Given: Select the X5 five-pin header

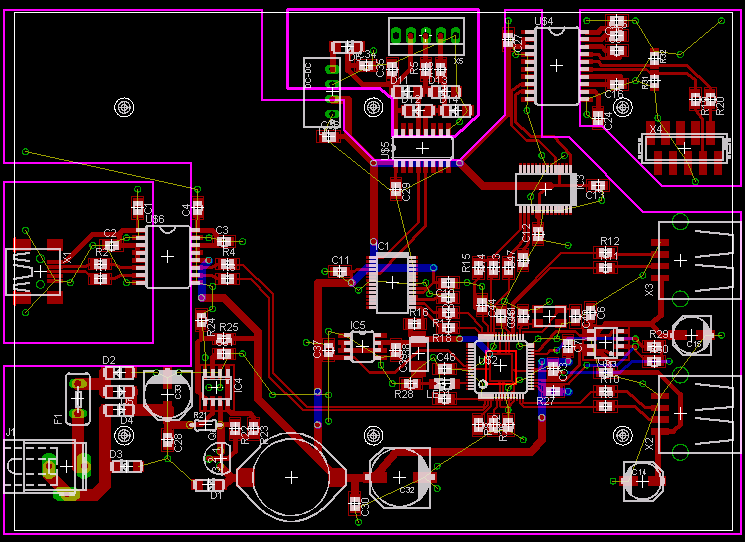Looking at the screenshot, I should point(426,36).
